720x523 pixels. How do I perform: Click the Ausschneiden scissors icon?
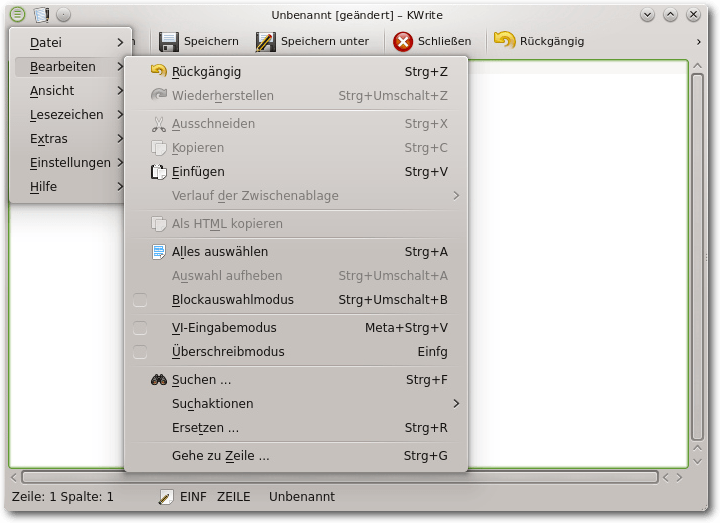point(159,124)
